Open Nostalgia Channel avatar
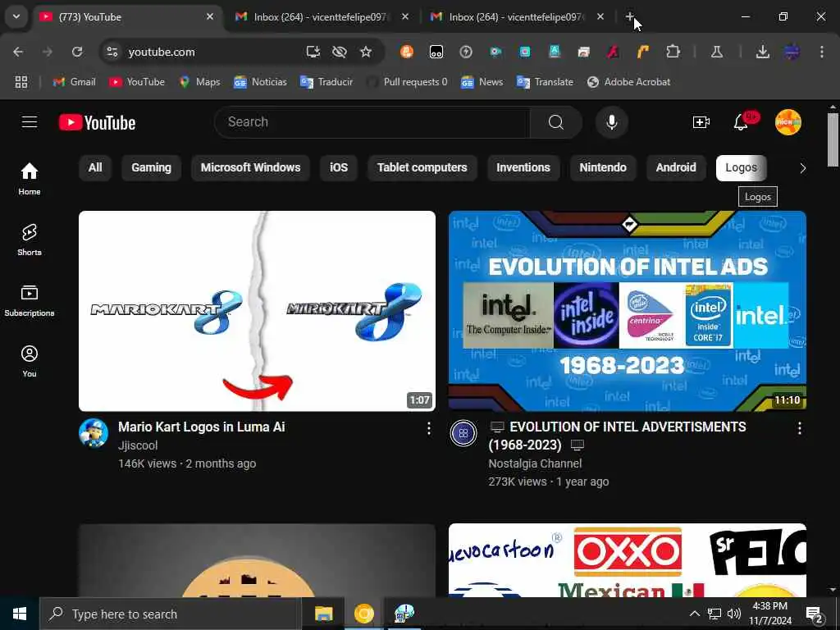 [x=463, y=433]
